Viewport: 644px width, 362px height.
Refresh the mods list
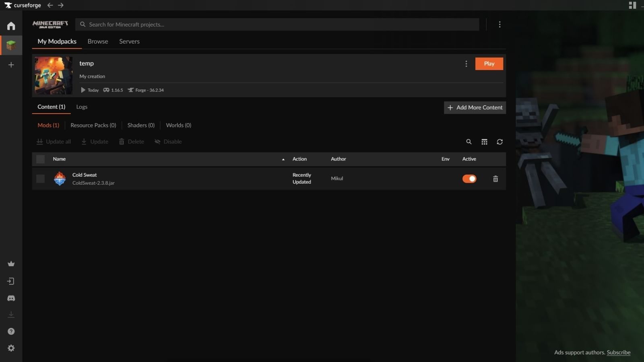500,142
